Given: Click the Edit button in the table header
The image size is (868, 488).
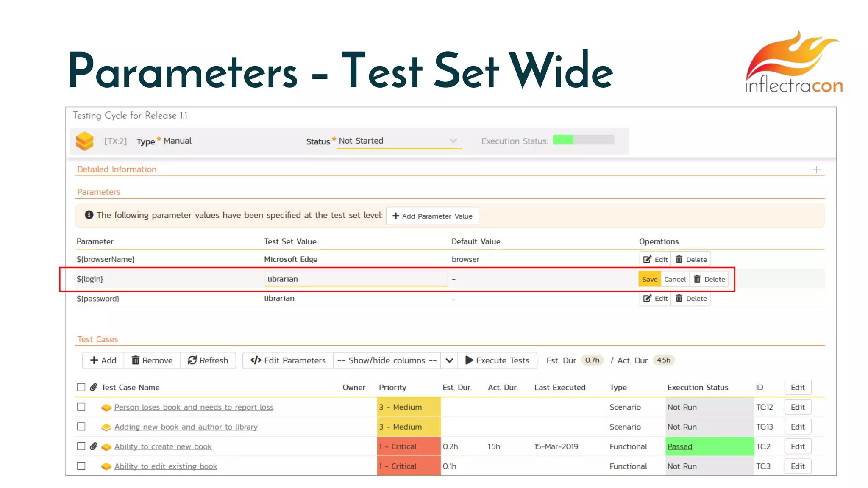Looking at the screenshot, I should tap(798, 388).
